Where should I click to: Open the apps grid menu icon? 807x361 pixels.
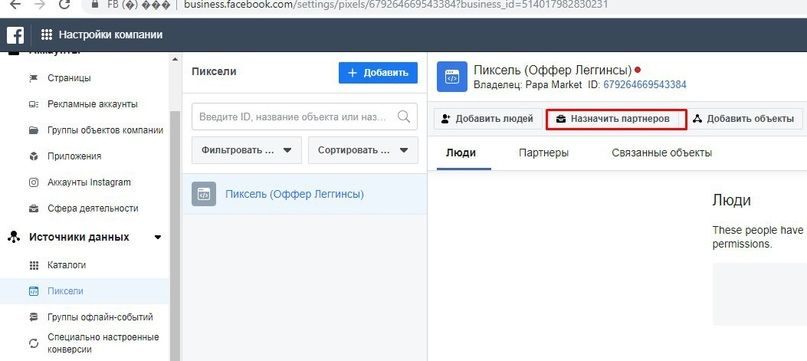point(46,35)
